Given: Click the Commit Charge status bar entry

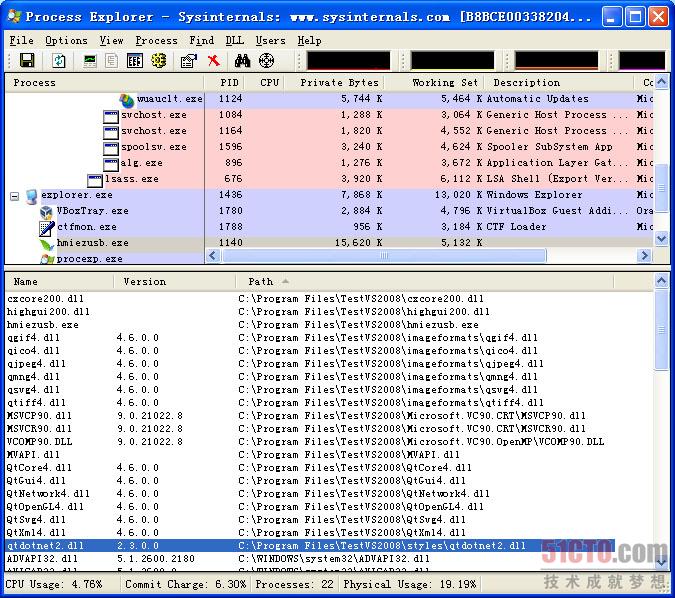Looking at the screenshot, I should click(x=186, y=585).
